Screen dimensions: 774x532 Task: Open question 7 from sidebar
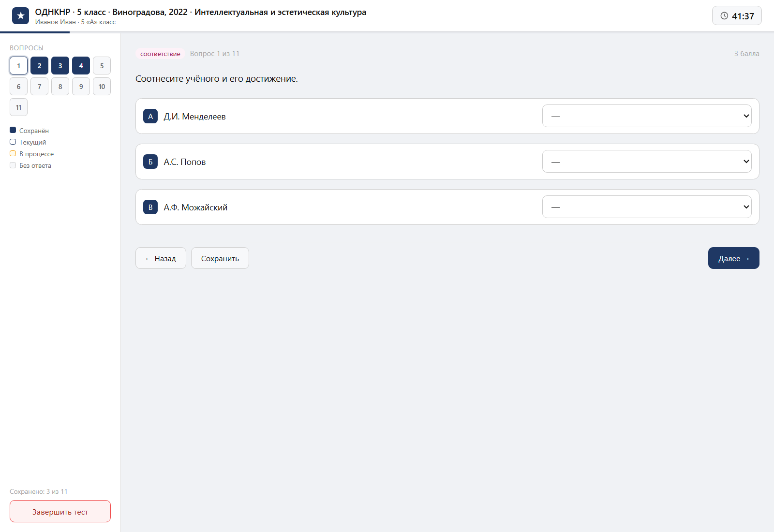coord(39,87)
